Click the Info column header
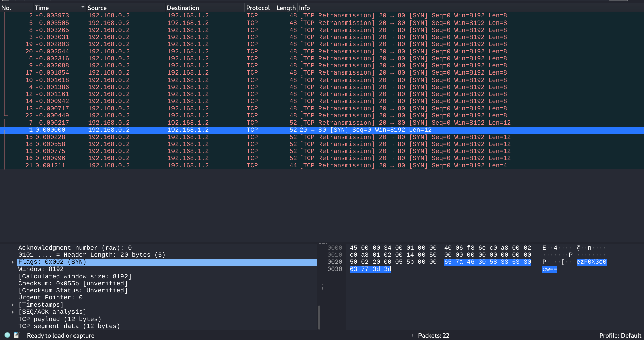Screen dimensions: 644x340 coord(304,8)
